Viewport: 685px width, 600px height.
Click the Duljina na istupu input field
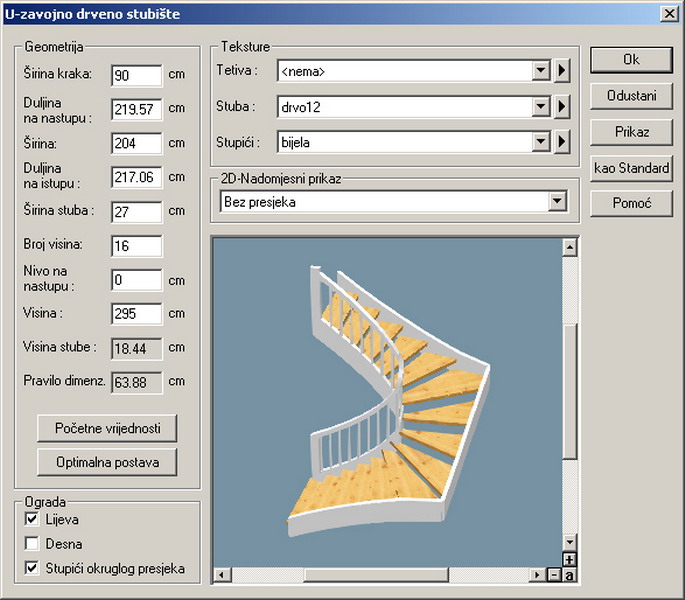pyautogui.click(x=137, y=177)
